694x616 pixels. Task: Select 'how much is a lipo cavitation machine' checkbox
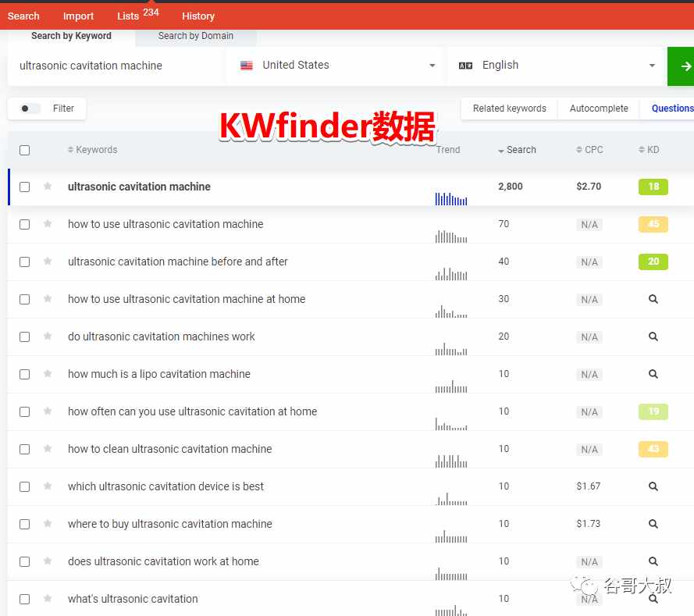25,375
